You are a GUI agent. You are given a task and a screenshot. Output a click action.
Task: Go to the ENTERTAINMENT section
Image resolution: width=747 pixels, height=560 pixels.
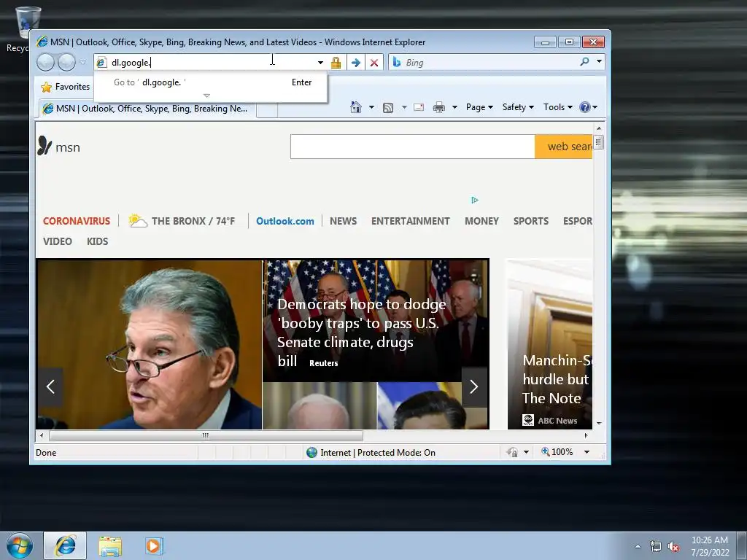410,221
